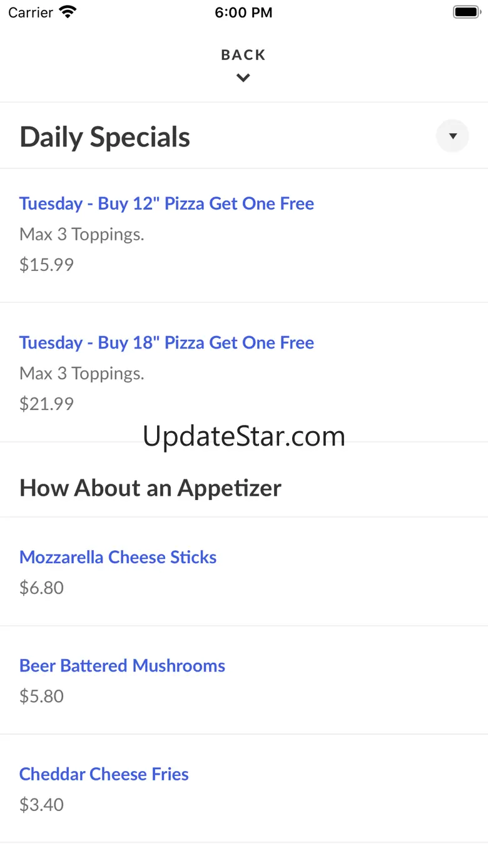The height and width of the screenshot is (868, 488).
Task: Click the $5.80 price under Beer Battered Mushrooms
Action: [x=41, y=696]
